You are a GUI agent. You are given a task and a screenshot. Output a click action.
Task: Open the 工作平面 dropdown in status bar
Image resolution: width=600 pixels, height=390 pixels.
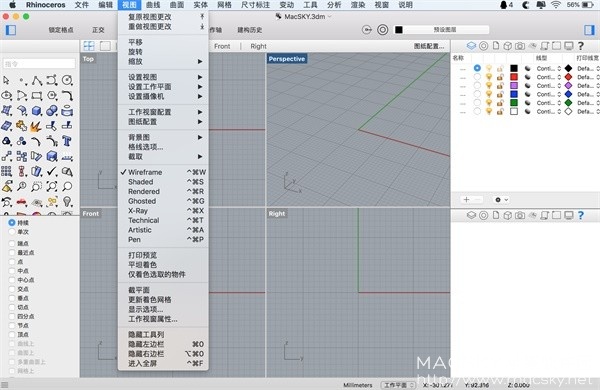coord(398,385)
